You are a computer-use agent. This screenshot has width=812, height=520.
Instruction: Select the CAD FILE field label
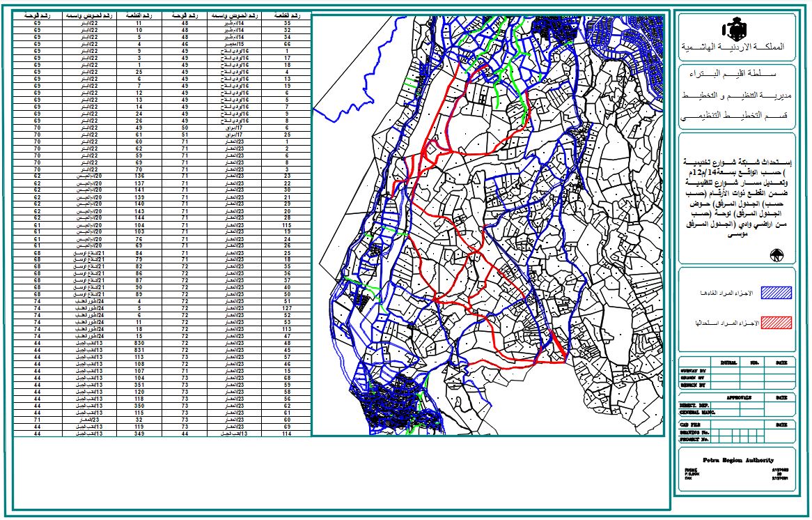click(x=691, y=424)
